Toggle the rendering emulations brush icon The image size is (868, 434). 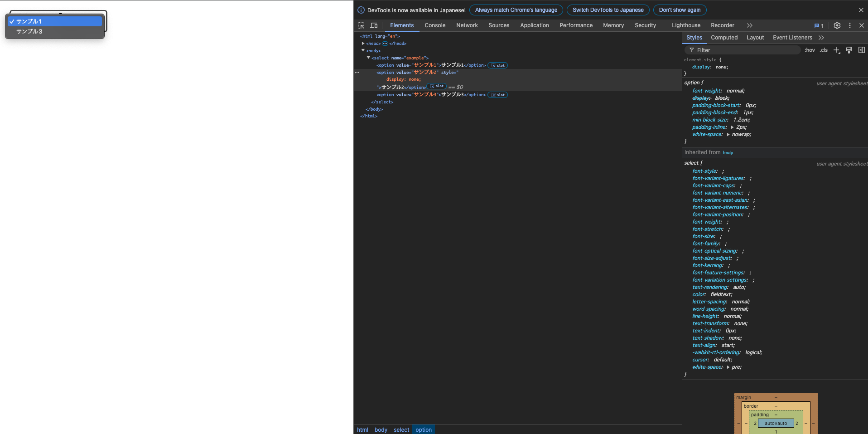pos(849,50)
